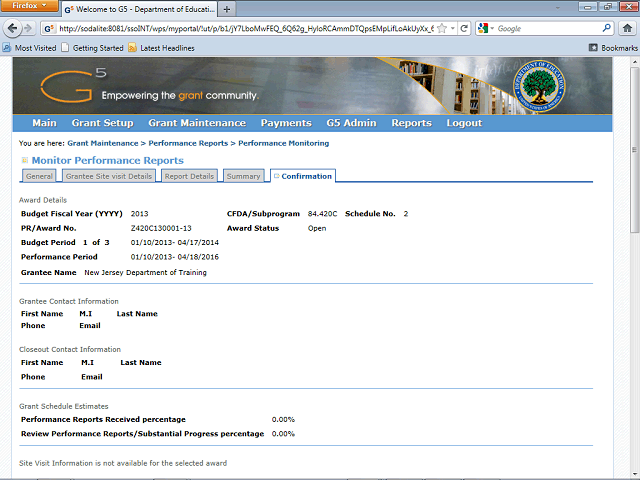
Task: Open a new tab with plus button
Action: pyautogui.click(x=227, y=9)
